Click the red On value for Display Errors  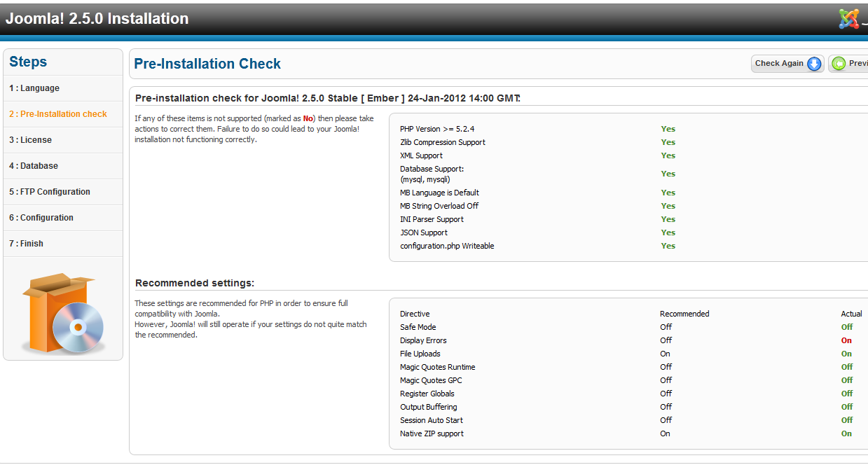point(846,340)
